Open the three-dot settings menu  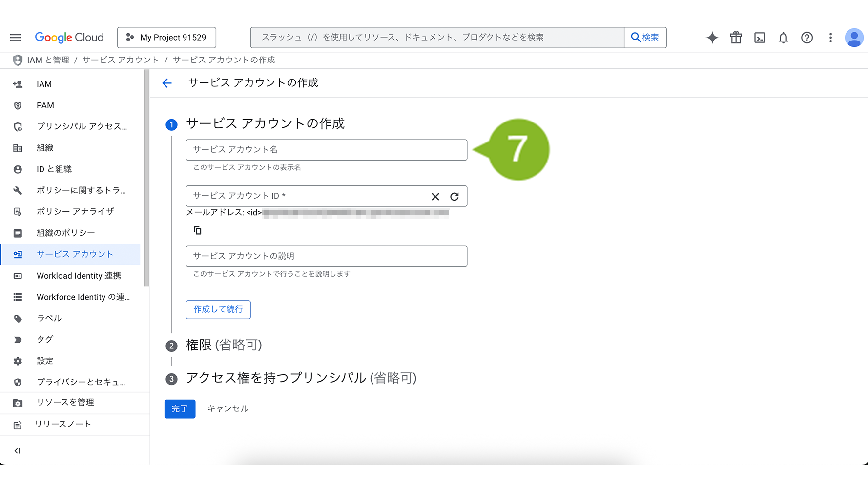coord(830,38)
